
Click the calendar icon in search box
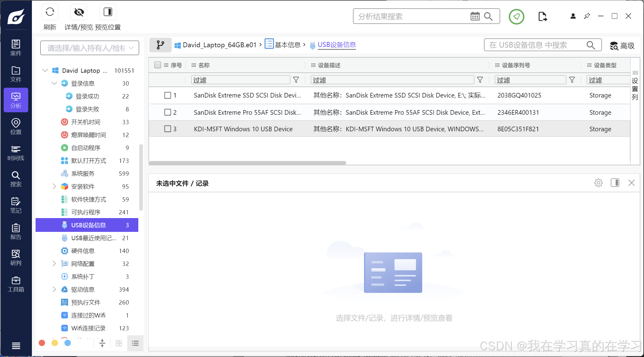pos(475,17)
